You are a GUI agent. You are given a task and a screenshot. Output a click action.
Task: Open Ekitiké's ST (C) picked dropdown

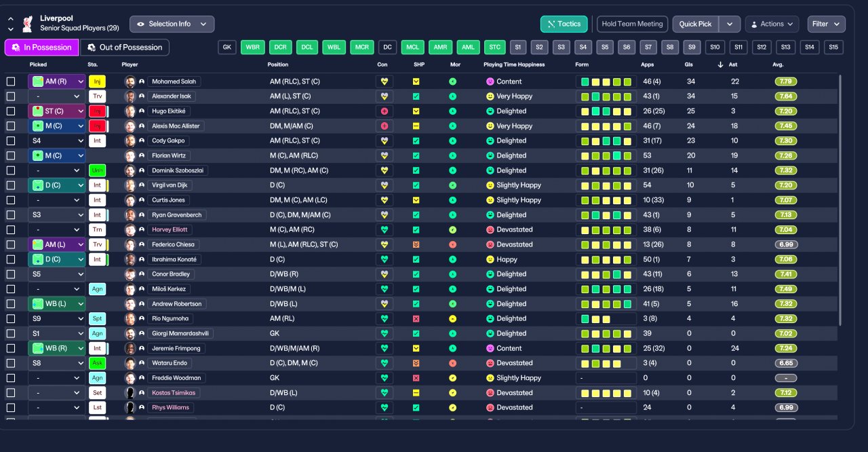[57, 111]
